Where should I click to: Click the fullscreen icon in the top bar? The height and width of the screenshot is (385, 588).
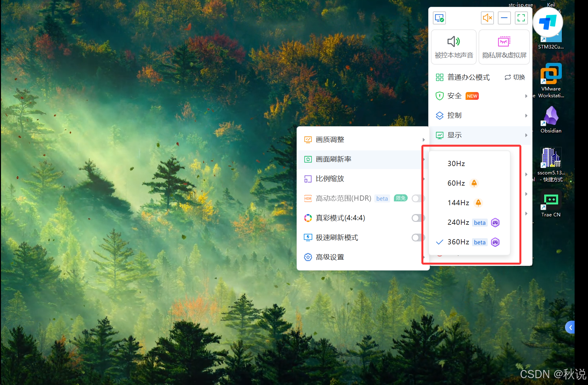click(x=521, y=18)
